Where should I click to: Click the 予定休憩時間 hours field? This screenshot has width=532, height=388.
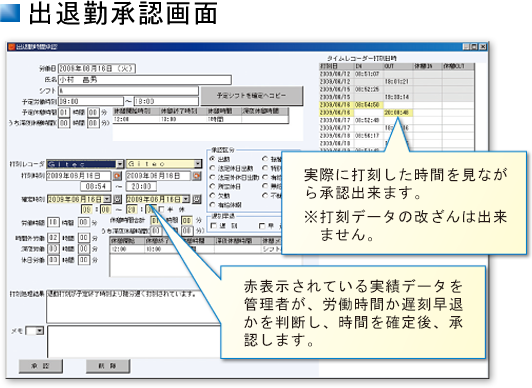pos(64,112)
